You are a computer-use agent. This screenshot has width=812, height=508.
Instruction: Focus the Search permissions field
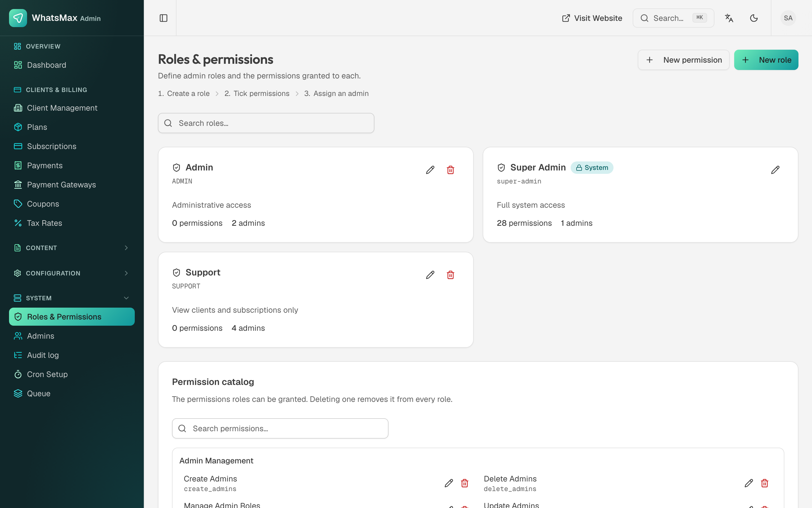[x=280, y=428]
